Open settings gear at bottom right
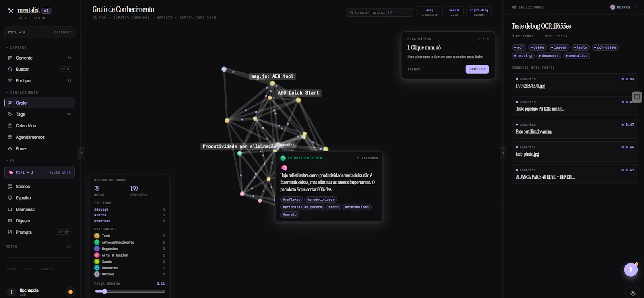 pos(633,293)
